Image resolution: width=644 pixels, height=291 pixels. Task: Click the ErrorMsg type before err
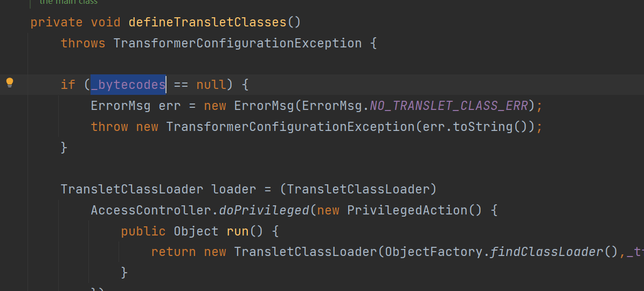pyautogui.click(x=121, y=106)
